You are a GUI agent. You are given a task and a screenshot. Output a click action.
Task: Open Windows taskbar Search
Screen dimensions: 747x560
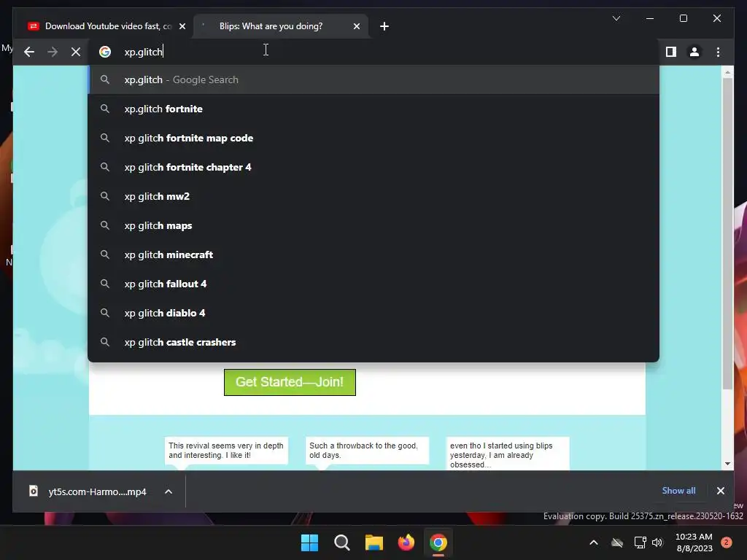point(342,542)
